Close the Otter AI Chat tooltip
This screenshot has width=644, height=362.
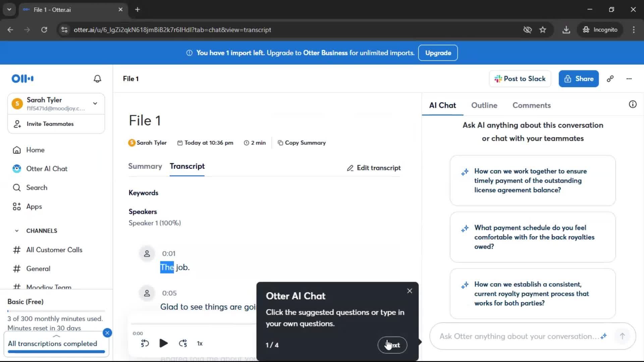(x=410, y=291)
